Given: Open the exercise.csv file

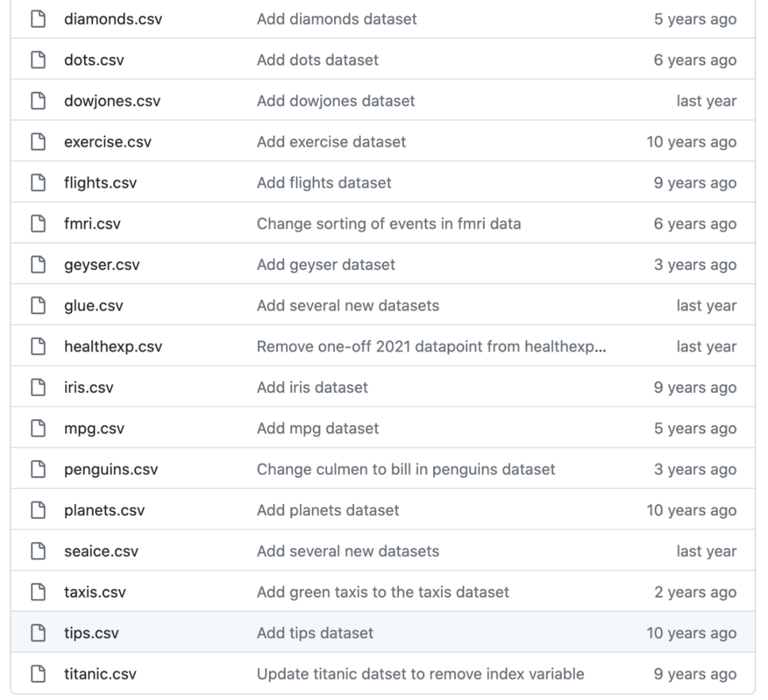Looking at the screenshot, I should [x=107, y=142].
